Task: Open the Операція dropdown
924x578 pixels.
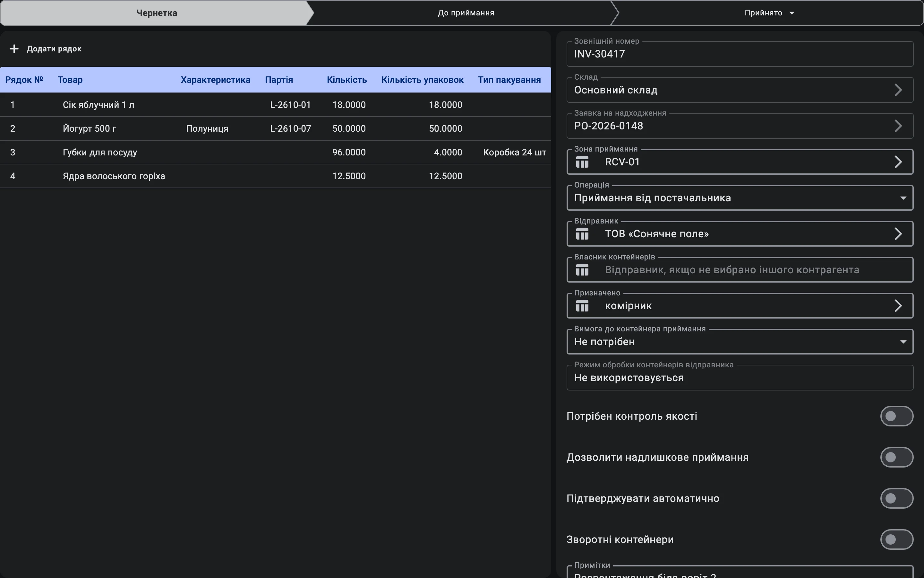Action: tap(740, 198)
